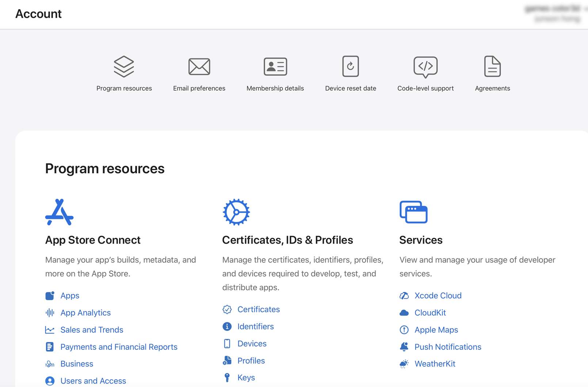Open the Sales and Trends link
The height and width of the screenshot is (387, 588).
pyautogui.click(x=92, y=330)
